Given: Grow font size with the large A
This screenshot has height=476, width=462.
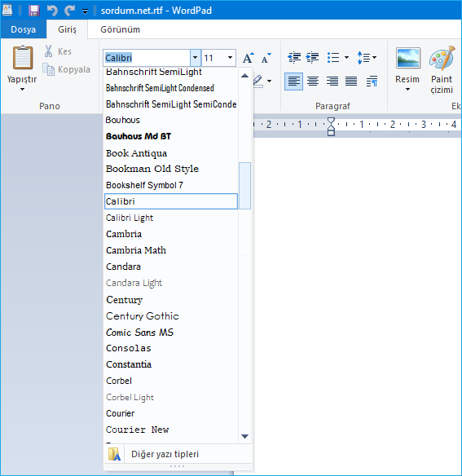Looking at the screenshot, I should 248,58.
